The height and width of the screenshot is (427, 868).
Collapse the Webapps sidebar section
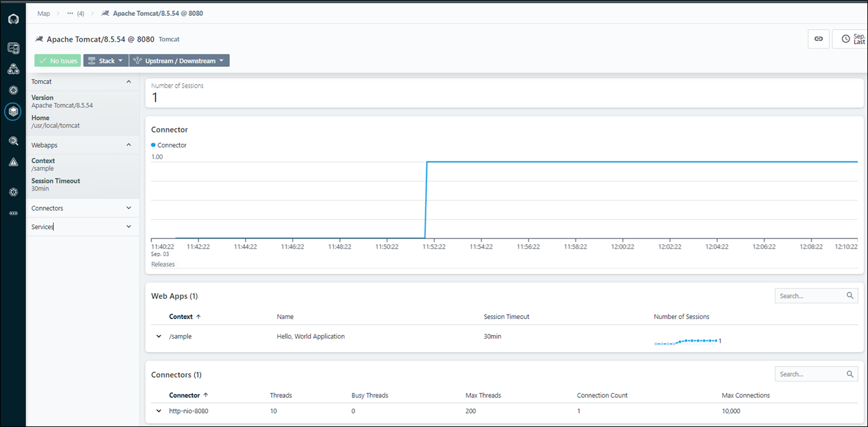129,145
